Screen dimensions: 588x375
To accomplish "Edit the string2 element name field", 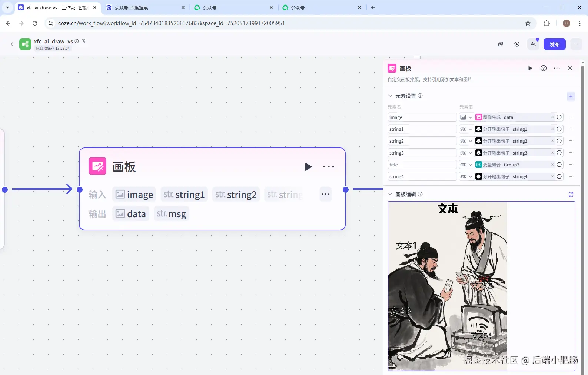I will (x=422, y=141).
